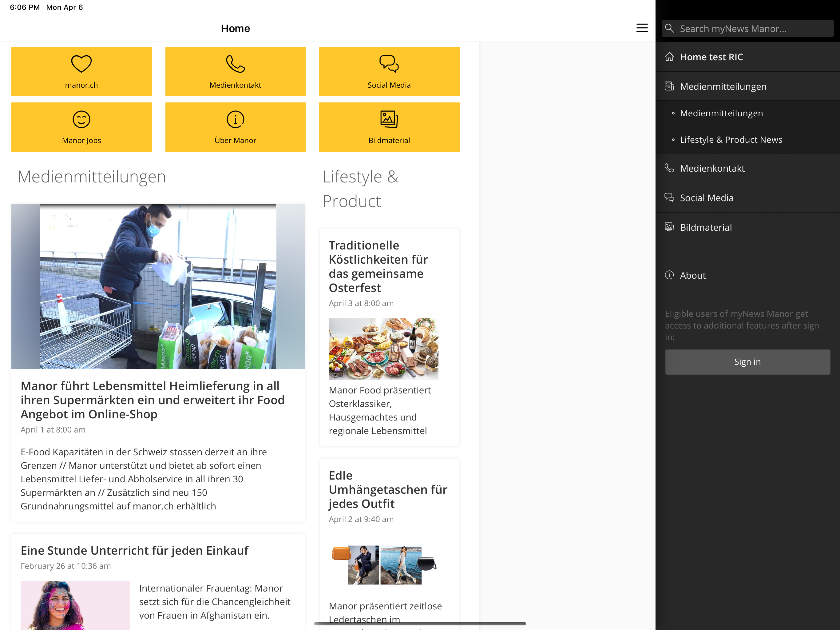Open the delivery man shopping cart photo
This screenshot has height=630, width=840.
(x=158, y=286)
